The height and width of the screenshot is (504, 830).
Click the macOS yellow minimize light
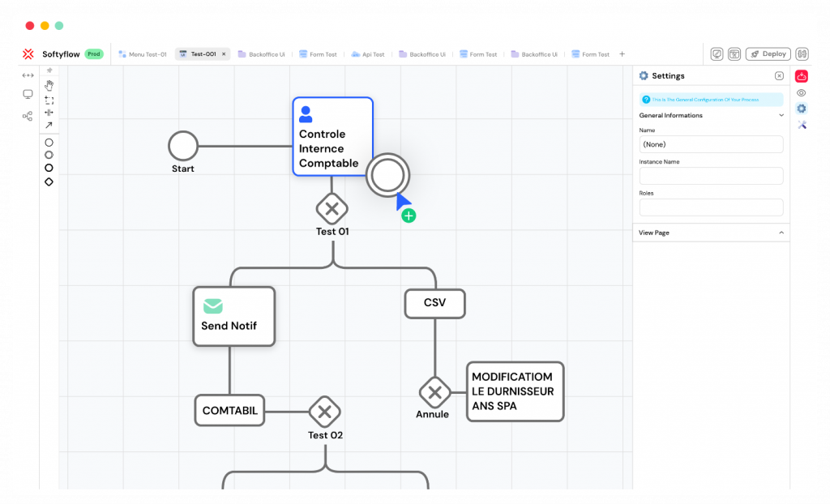pyautogui.click(x=45, y=25)
